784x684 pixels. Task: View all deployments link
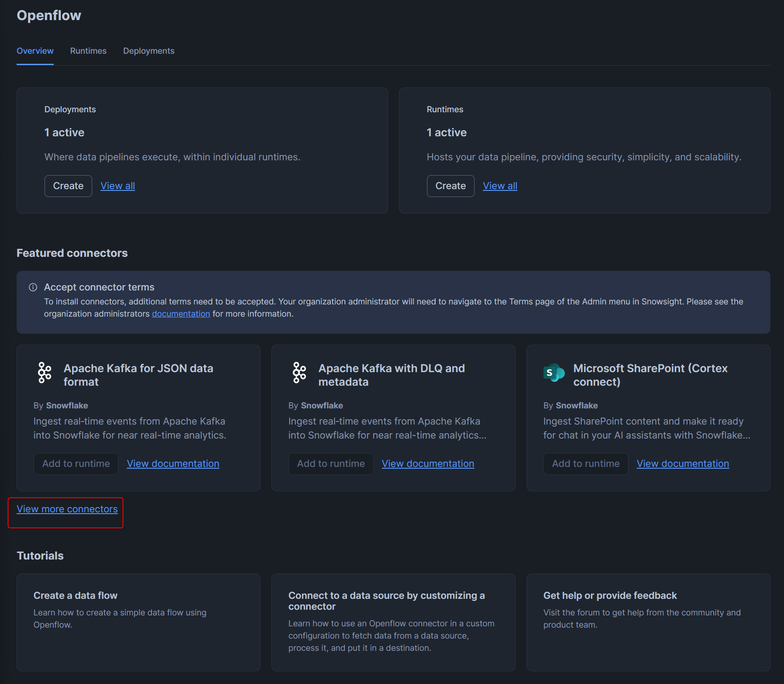click(x=118, y=186)
